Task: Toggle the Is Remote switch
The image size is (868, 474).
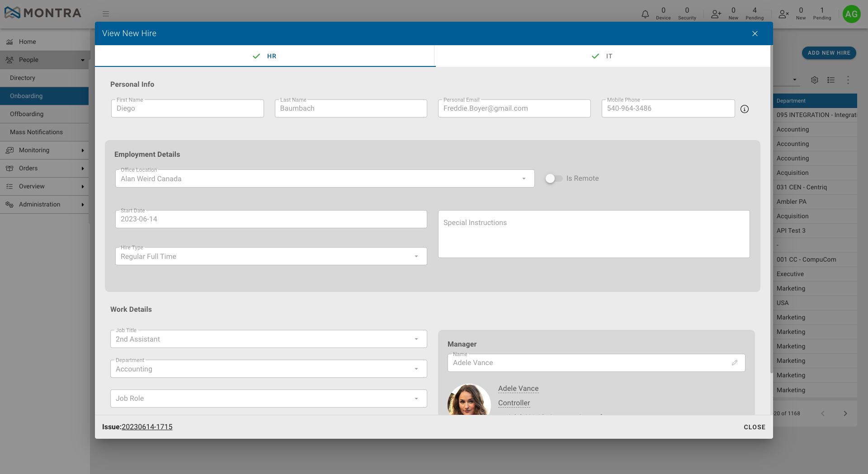Action: pos(554,178)
